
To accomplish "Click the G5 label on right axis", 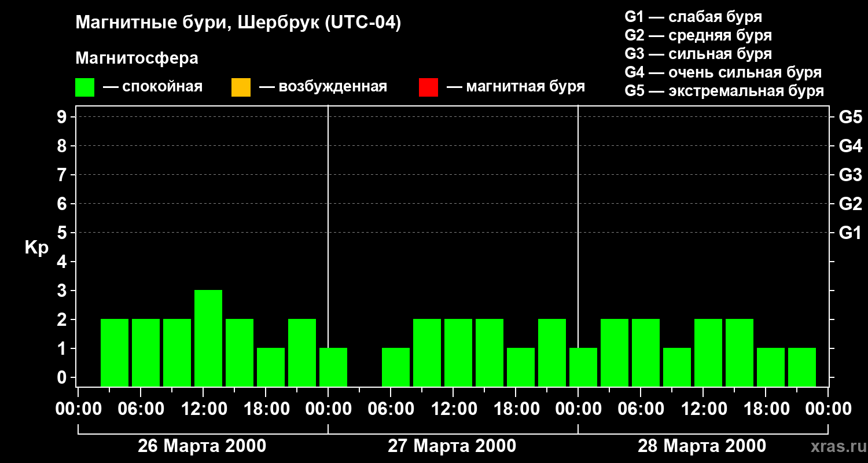I will [x=850, y=117].
